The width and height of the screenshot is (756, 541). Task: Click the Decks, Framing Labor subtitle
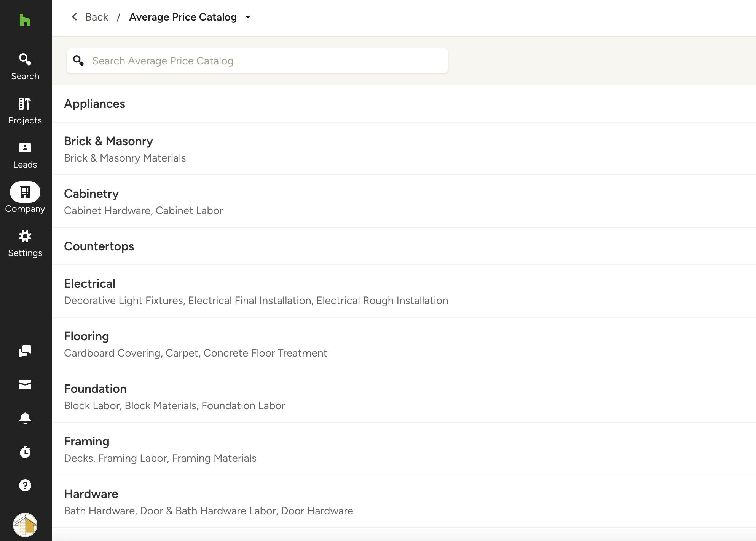pos(160,458)
